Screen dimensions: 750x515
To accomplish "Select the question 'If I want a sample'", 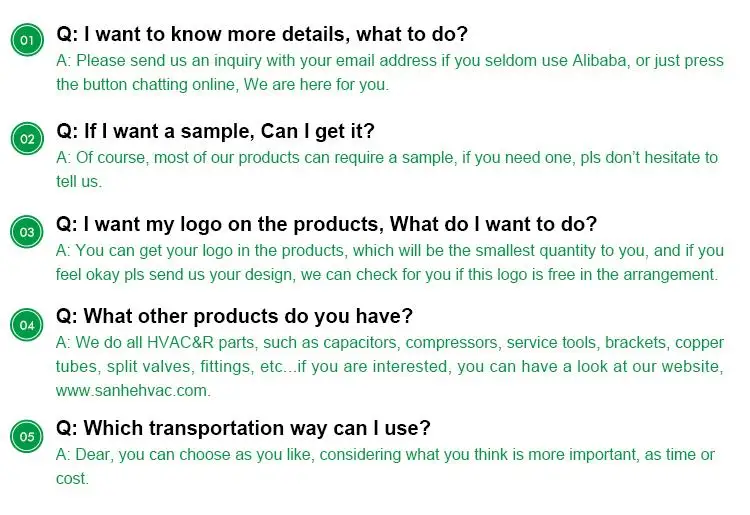I will (x=215, y=131).
